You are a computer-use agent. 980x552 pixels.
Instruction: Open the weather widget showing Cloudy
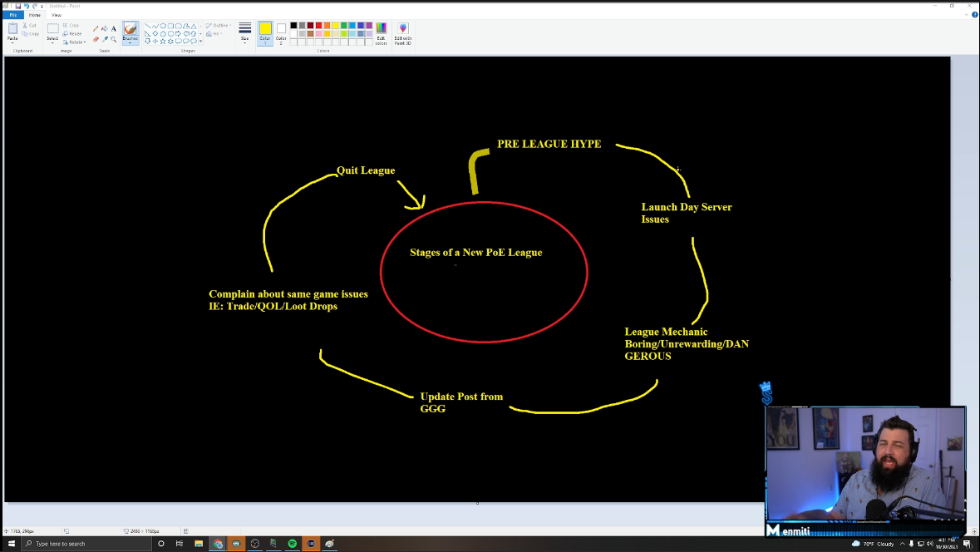coord(873,544)
